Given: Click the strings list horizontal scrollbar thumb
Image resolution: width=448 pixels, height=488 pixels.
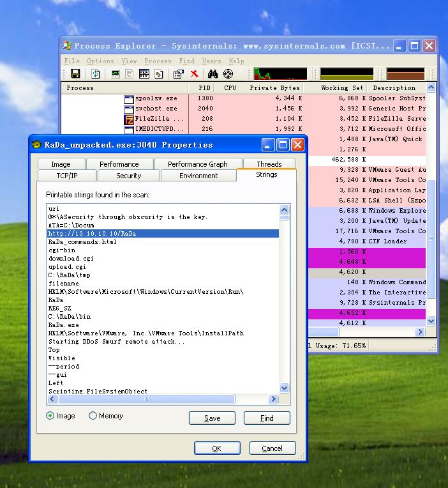Looking at the screenshot, I should pos(147,399).
